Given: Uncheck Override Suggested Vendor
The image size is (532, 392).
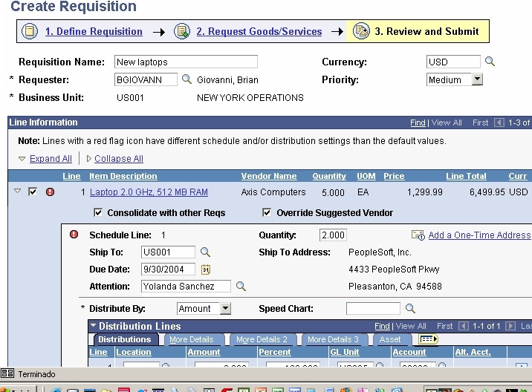Looking at the screenshot, I should (x=267, y=212).
